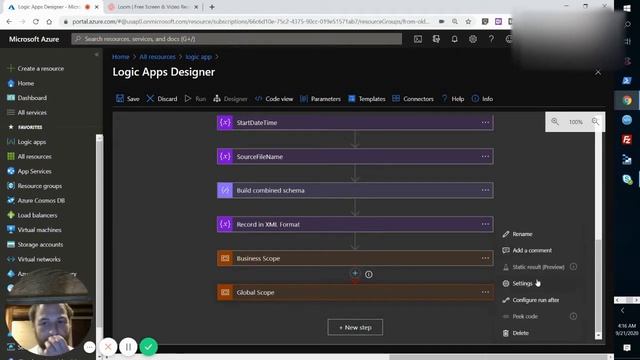Open the Designer view
Image resolution: width=640 pixels, height=360 pixels.
[x=230, y=99]
